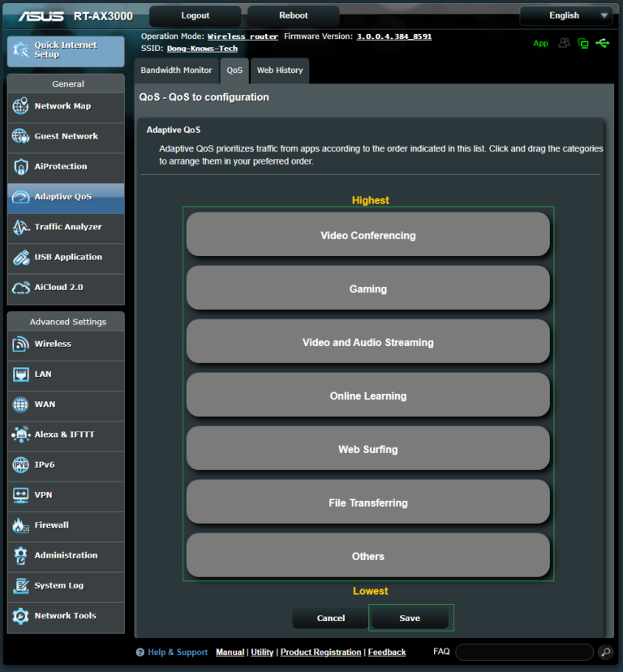Click the connected users status icon
623x672 pixels.
[564, 43]
